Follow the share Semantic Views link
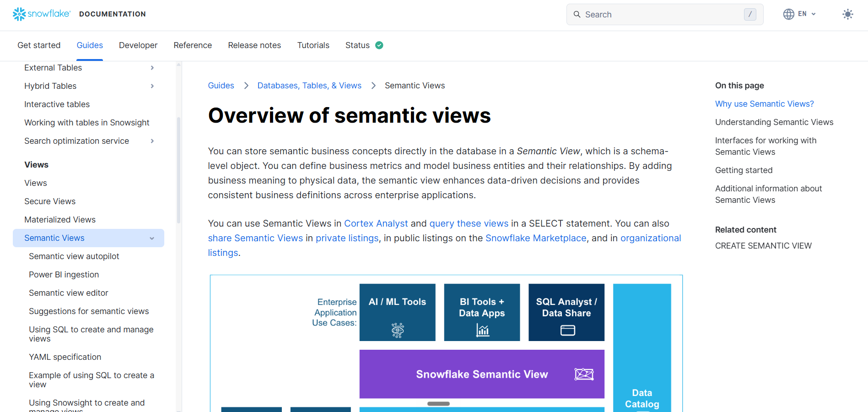The image size is (868, 412). 255,238
